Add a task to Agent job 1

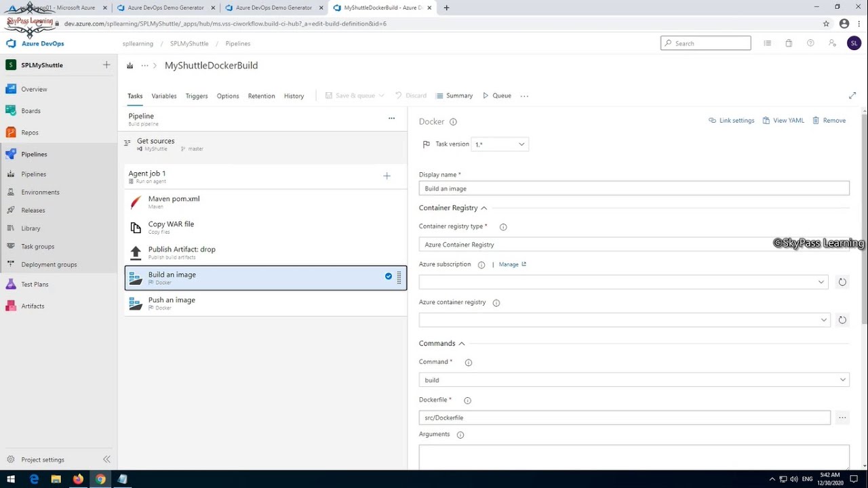[387, 176]
